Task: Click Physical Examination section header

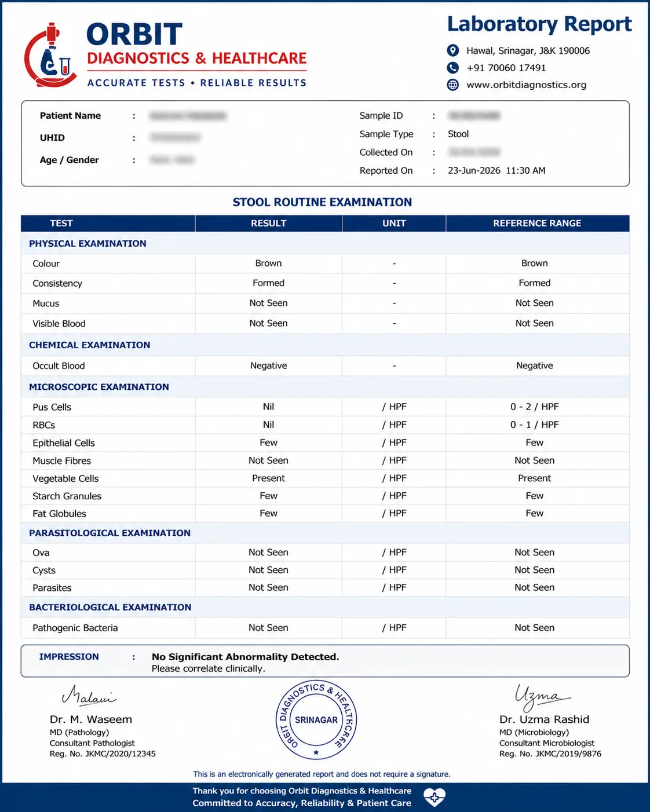Action: (87, 243)
